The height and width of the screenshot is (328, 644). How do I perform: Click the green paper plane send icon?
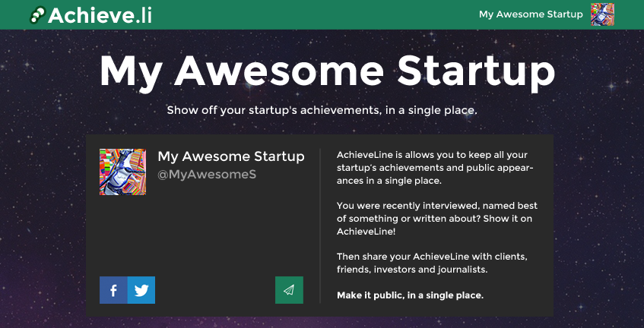point(289,290)
